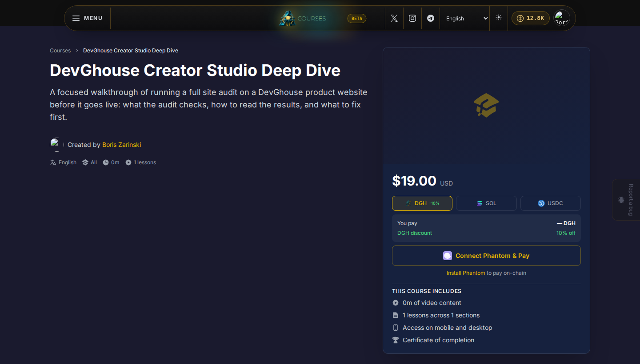Open the Instagram social link
The height and width of the screenshot is (364, 640).
(412, 18)
